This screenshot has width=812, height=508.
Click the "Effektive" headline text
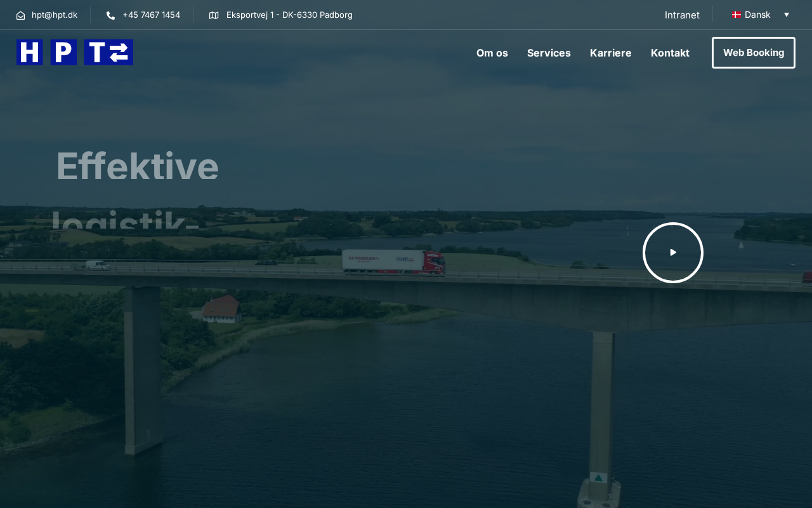tap(138, 166)
